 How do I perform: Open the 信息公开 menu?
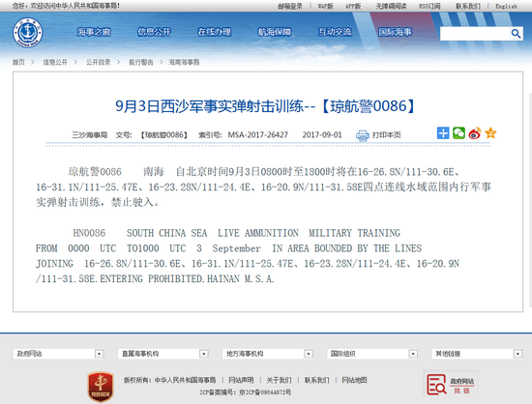(x=154, y=32)
